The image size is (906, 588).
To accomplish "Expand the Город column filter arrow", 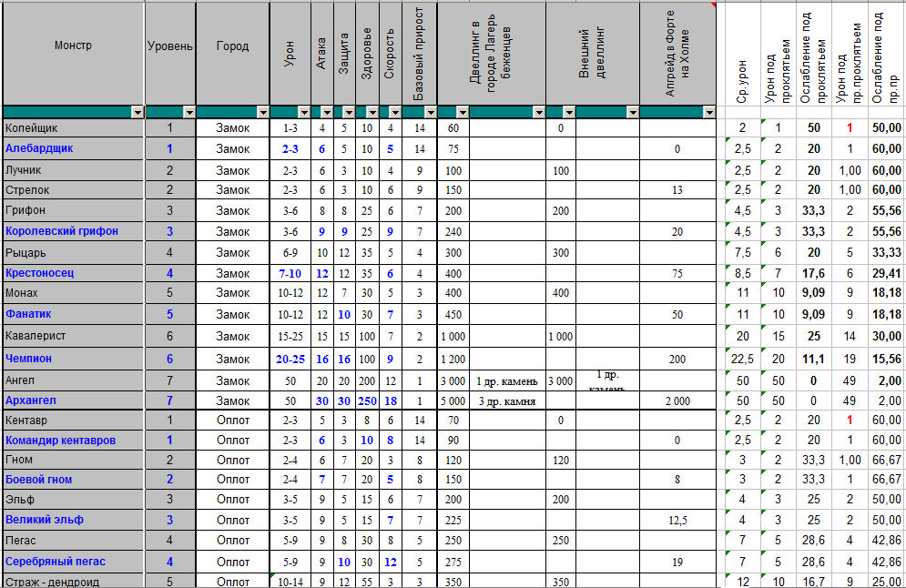I will [x=262, y=112].
